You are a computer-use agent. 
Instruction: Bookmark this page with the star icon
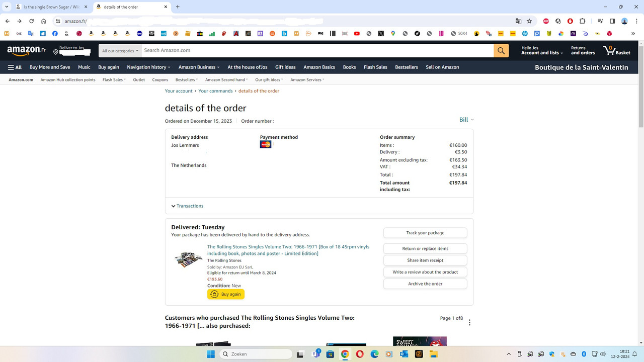[x=529, y=21]
